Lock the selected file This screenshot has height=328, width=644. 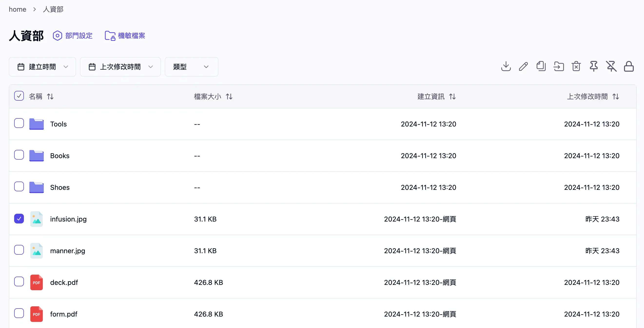pos(629,66)
